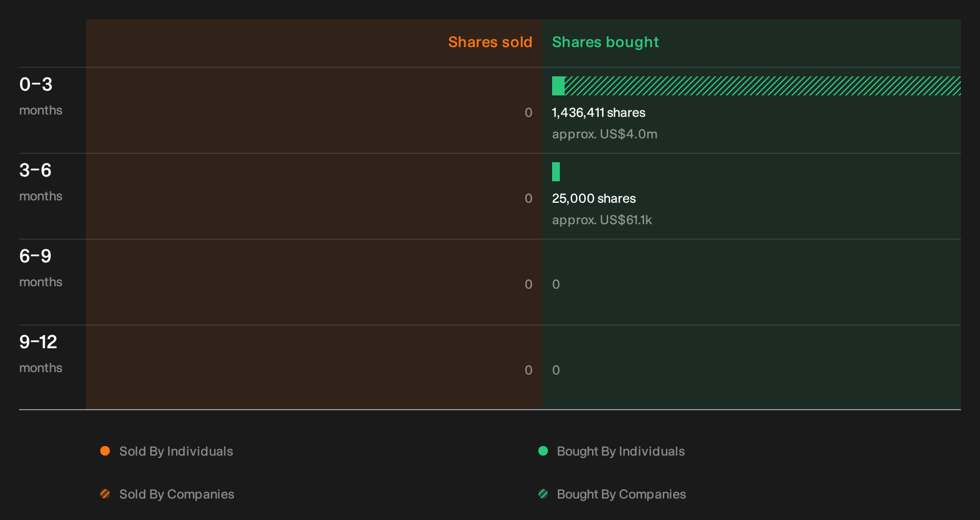
Task: Click the "Shares sold" column header
Action: [490, 42]
